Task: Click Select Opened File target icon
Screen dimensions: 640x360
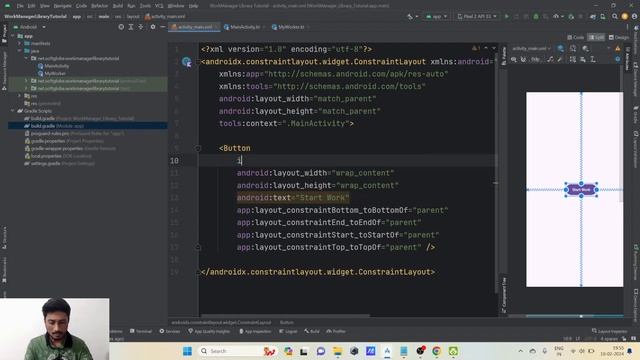Action: click(121, 27)
